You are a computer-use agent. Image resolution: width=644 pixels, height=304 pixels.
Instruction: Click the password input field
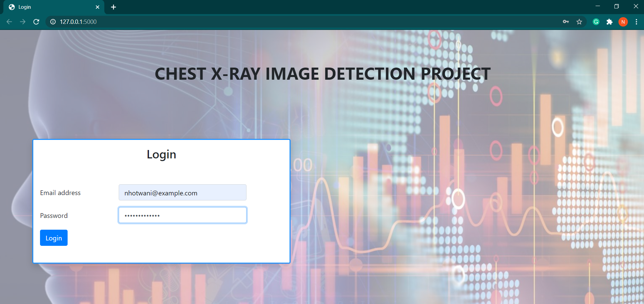click(x=182, y=215)
